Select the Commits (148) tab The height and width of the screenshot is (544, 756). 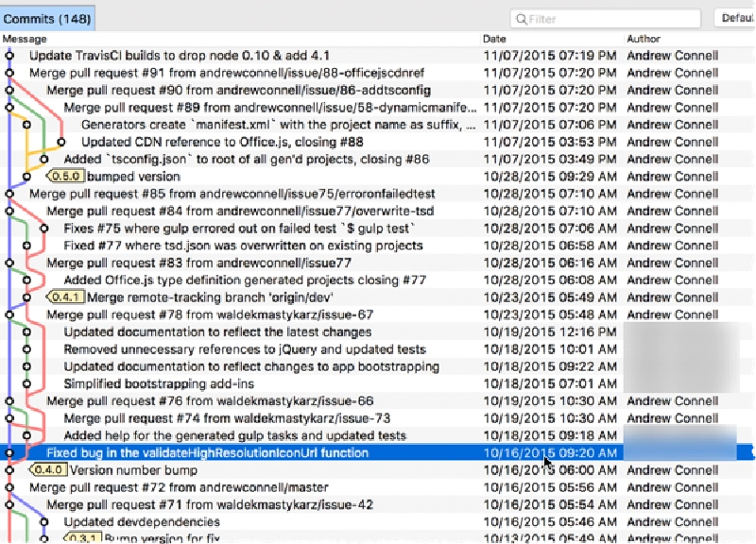pos(47,19)
